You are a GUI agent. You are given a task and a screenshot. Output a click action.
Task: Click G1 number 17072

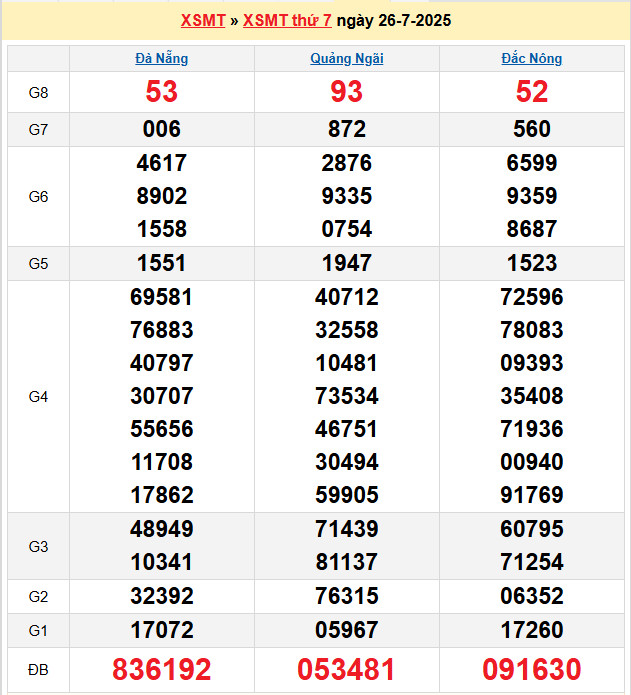[x=162, y=630]
